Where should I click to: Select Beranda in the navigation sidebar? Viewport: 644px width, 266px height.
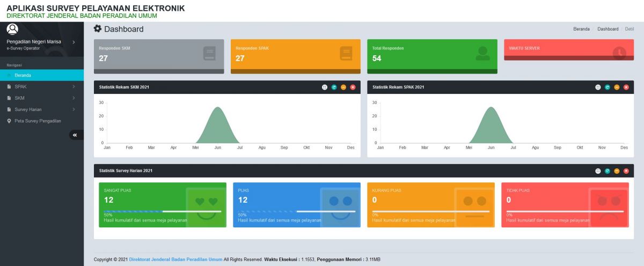click(23, 75)
